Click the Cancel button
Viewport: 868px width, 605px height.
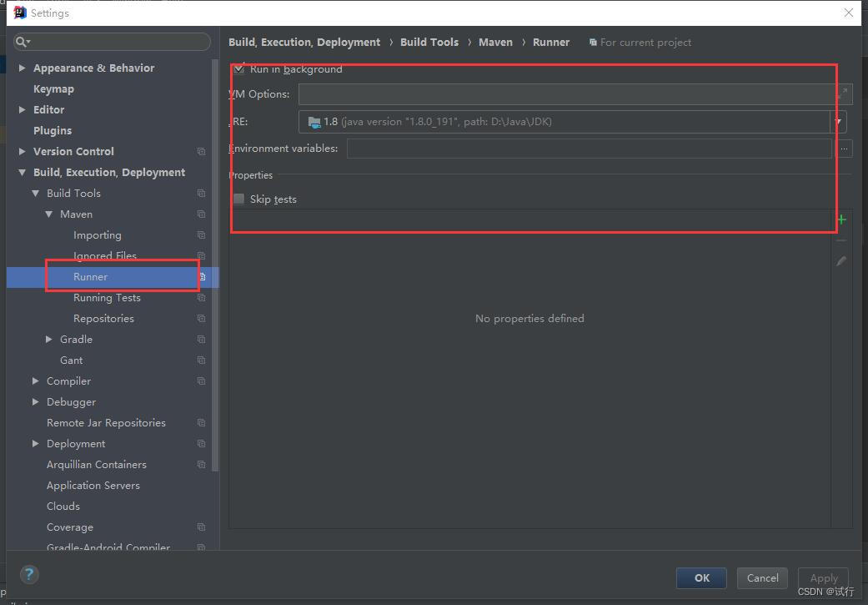click(762, 577)
